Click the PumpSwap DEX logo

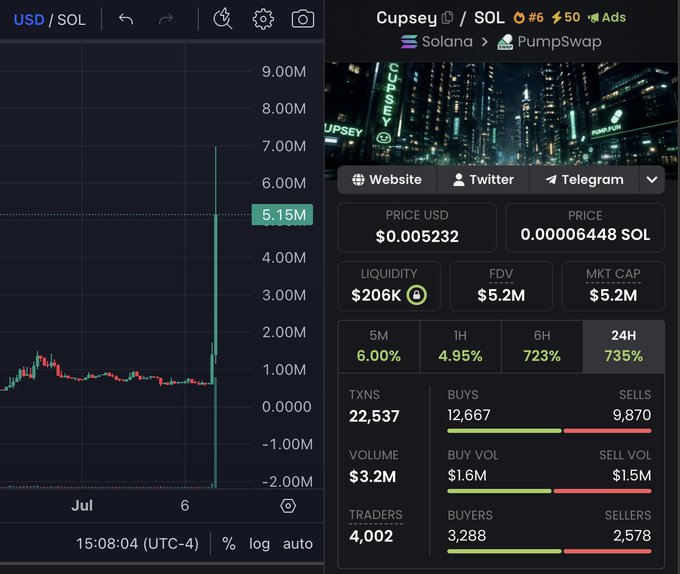point(505,42)
